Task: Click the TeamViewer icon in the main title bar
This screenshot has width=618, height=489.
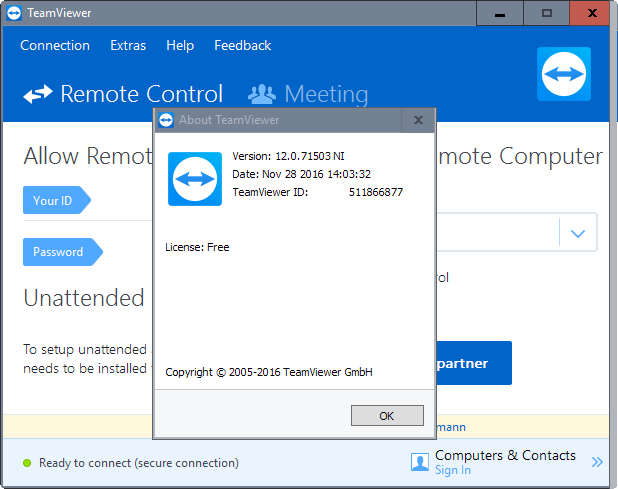Action: tap(14, 13)
